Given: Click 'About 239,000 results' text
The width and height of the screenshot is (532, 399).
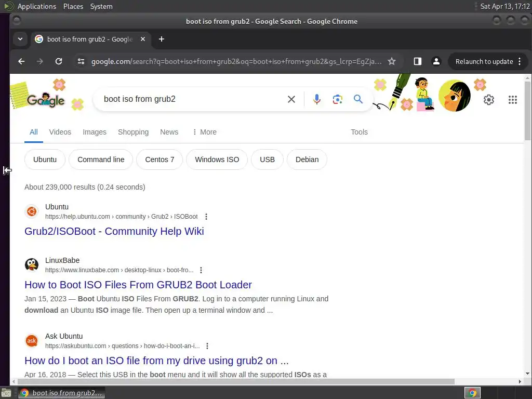Looking at the screenshot, I should tap(85, 187).
